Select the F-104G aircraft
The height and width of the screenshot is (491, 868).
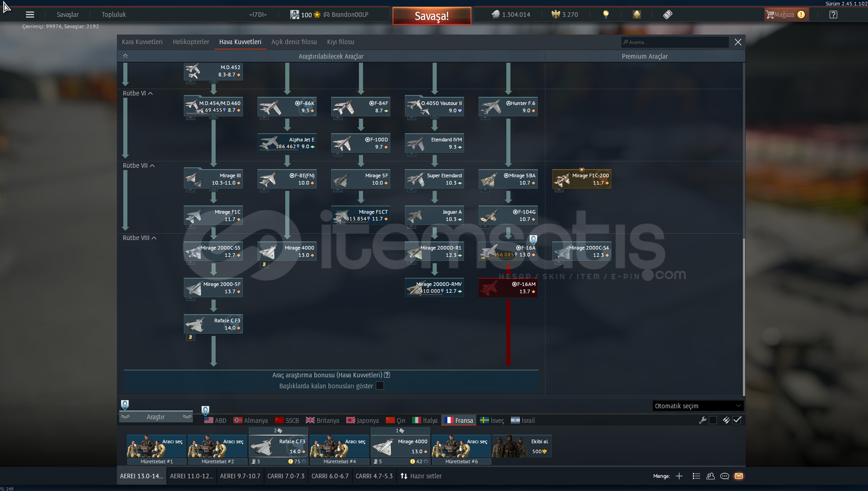(x=508, y=215)
